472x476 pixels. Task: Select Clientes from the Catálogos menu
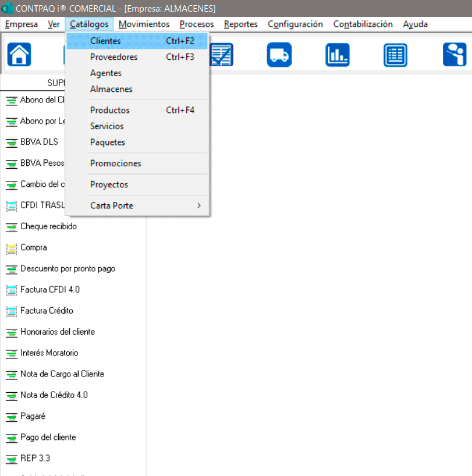(105, 41)
